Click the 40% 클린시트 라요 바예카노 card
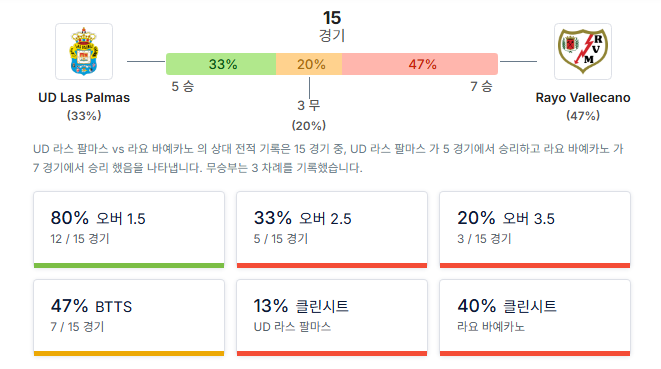Image resolution: width=661 pixels, height=369 pixels. point(535,318)
